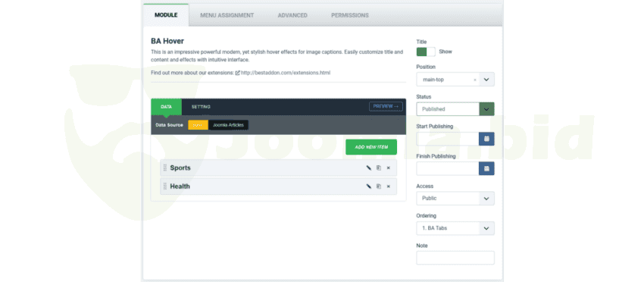Screen dimensions: 644x282
Task: Open the Status Published dropdown
Action: tap(455, 109)
